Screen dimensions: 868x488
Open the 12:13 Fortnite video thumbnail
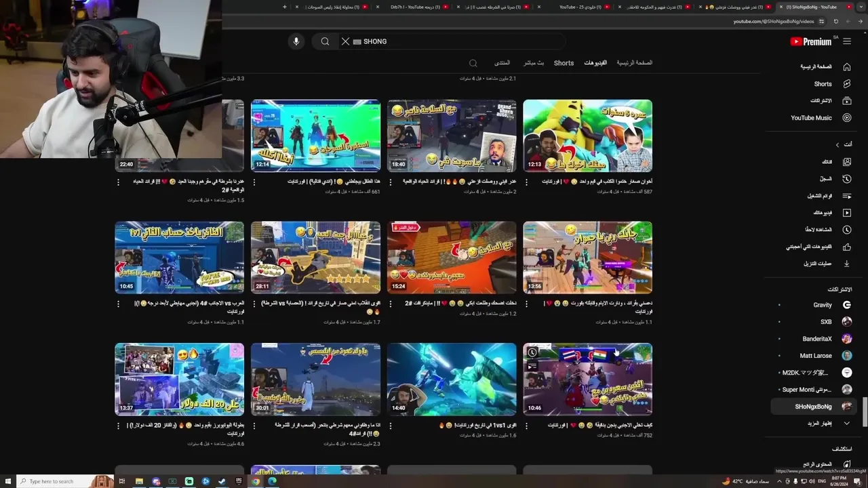point(587,136)
